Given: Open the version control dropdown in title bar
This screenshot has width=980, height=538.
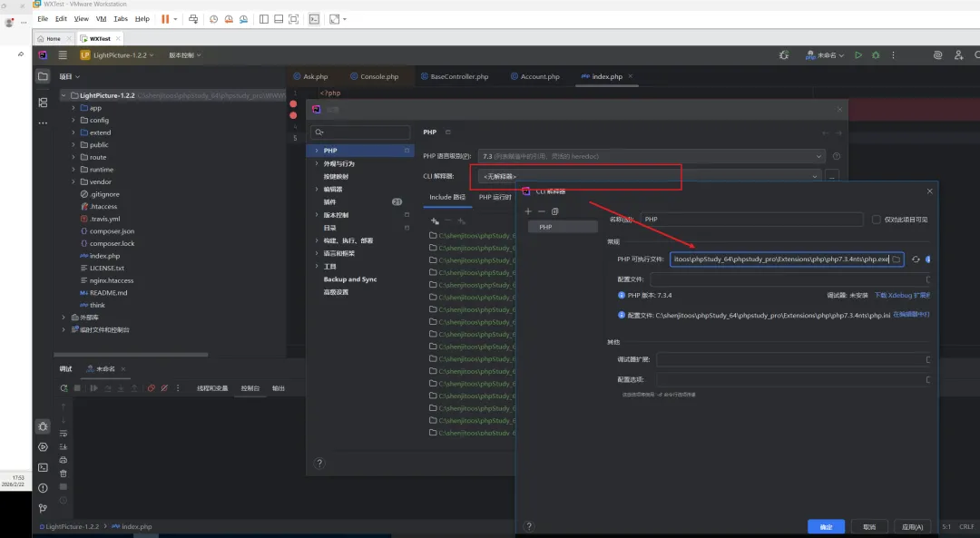Looking at the screenshot, I should click(x=185, y=55).
